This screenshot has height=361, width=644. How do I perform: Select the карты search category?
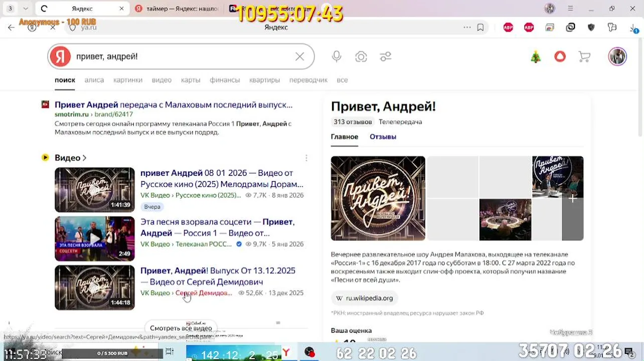(x=191, y=80)
